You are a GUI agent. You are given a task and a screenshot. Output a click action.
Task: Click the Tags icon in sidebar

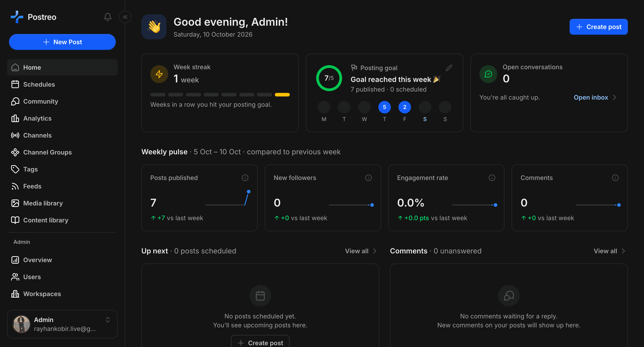15,169
